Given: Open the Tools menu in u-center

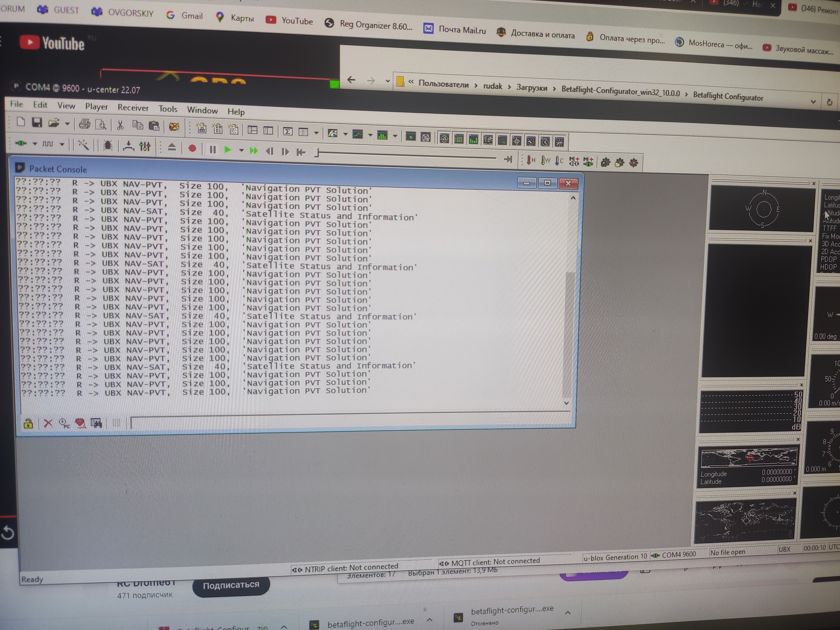Looking at the screenshot, I should coord(168,109).
